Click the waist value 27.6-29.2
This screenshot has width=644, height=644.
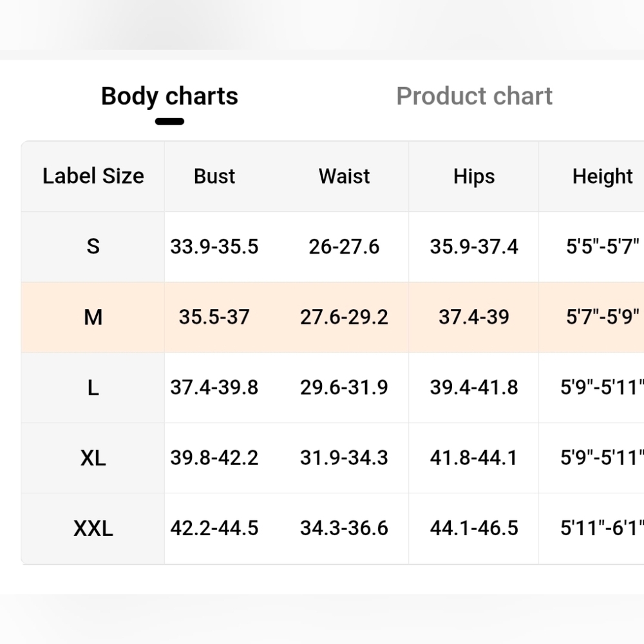[x=344, y=317]
